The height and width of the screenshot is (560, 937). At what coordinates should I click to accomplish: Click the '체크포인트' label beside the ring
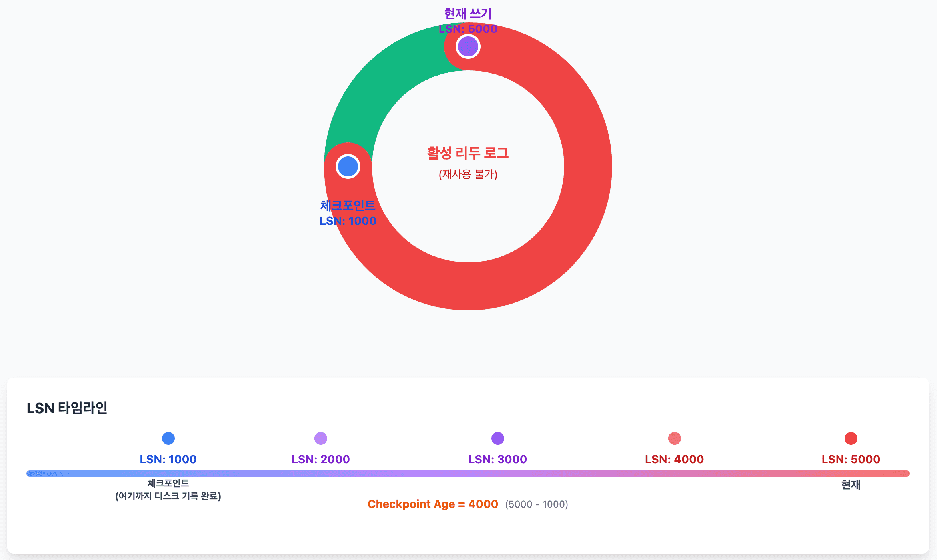click(x=348, y=206)
